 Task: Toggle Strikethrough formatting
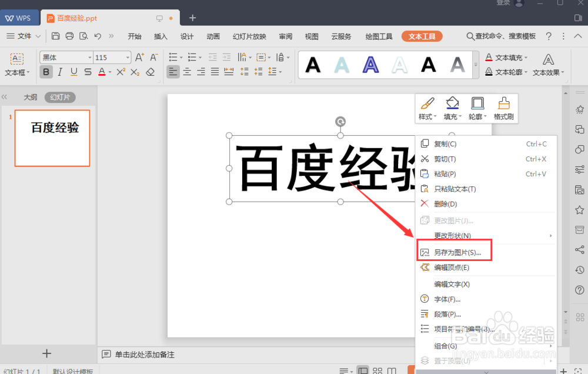coord(88,72)
